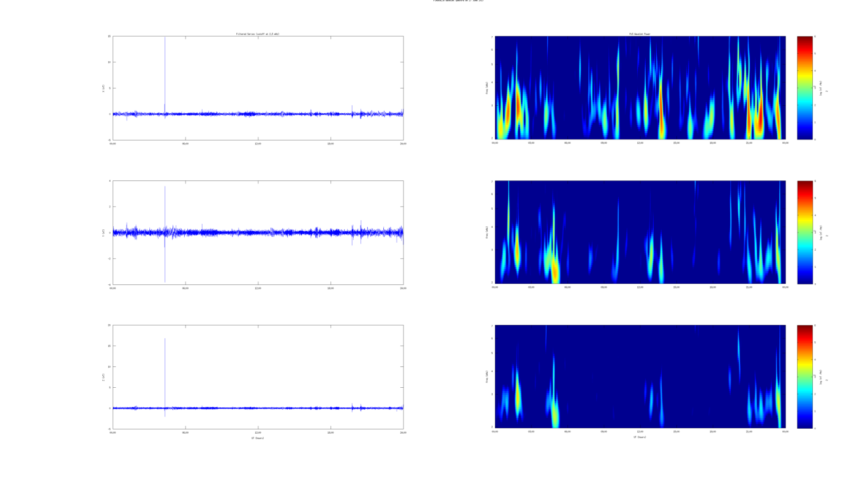868x482 pixels.
Task: Click the middle spectrogram's color scale bar
Action: click(x=805, y=232)
